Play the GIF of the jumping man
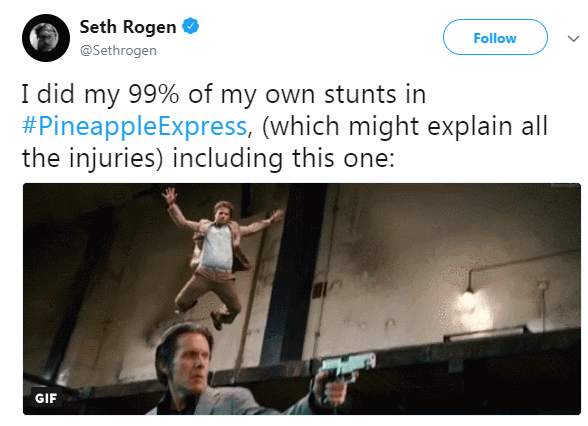Screen dimensions: 588x426 point(302,299)
